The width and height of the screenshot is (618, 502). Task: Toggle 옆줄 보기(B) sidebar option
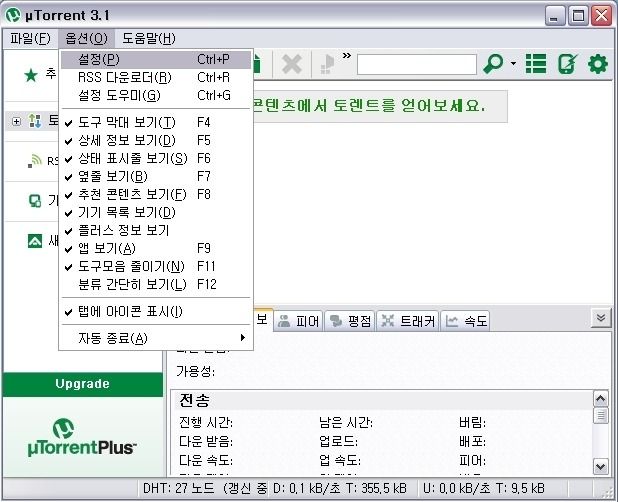pyautogui.click(x=156, y=177)
